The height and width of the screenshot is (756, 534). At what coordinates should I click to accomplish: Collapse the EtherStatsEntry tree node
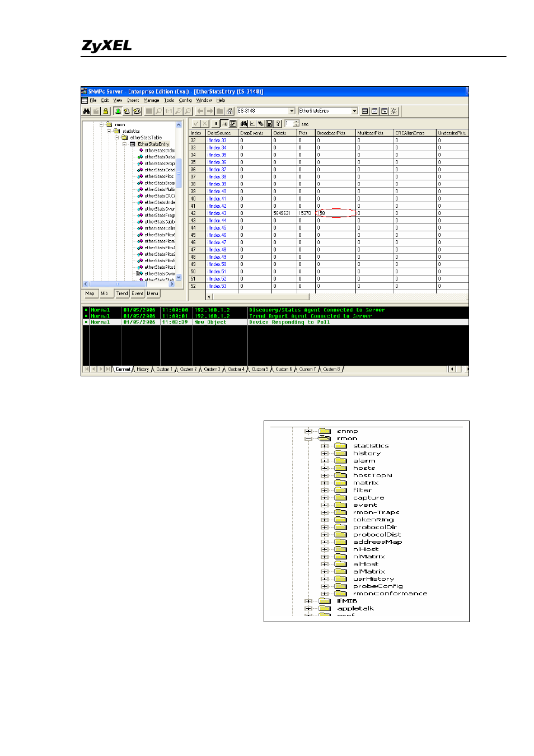point(125,144)
